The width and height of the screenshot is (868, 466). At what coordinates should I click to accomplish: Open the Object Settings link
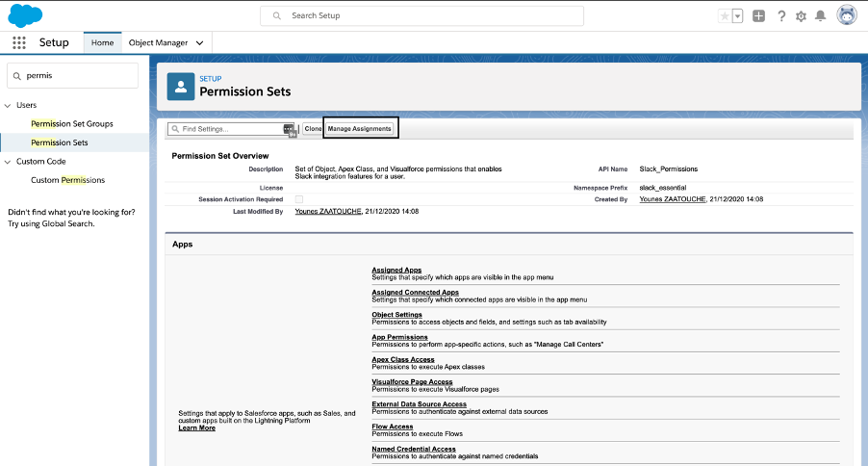click(x=396, y=314)
